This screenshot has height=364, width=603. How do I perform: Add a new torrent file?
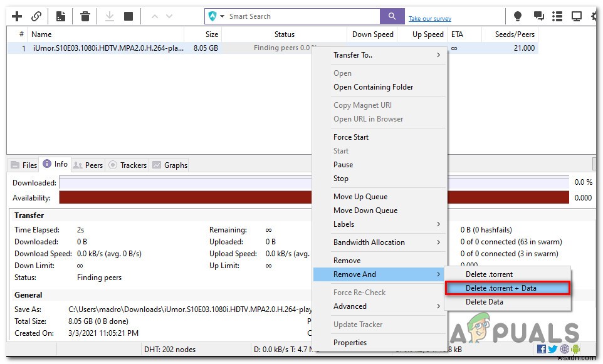point(16,16)
